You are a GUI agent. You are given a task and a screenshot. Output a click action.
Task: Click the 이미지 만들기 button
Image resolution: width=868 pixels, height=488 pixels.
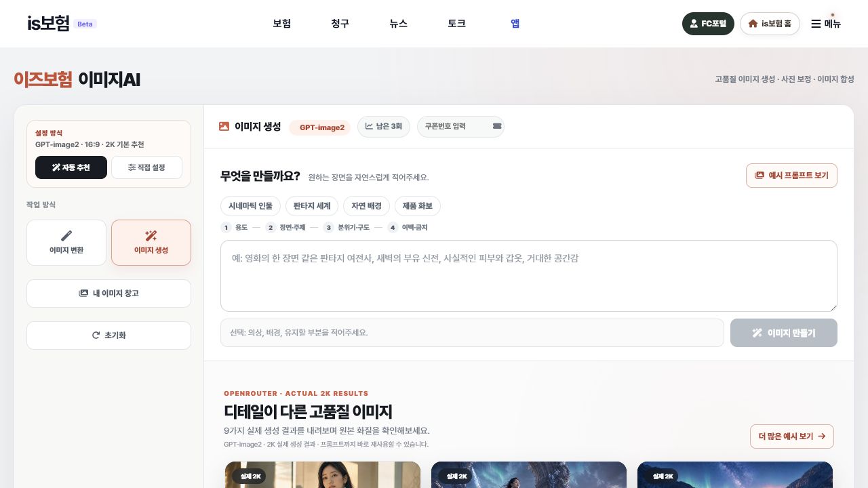pos(784,333)
